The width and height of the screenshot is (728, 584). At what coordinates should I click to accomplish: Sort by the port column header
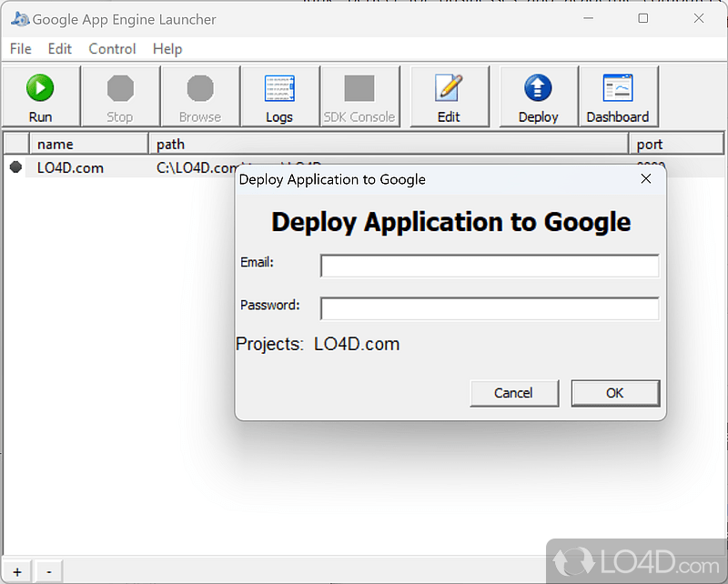[676, 144]
